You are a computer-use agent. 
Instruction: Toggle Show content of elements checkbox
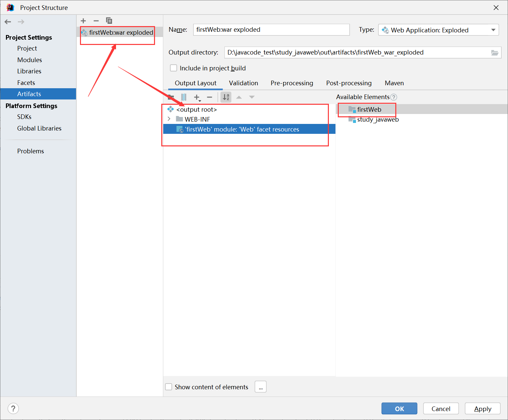click(x=169, y=387)
